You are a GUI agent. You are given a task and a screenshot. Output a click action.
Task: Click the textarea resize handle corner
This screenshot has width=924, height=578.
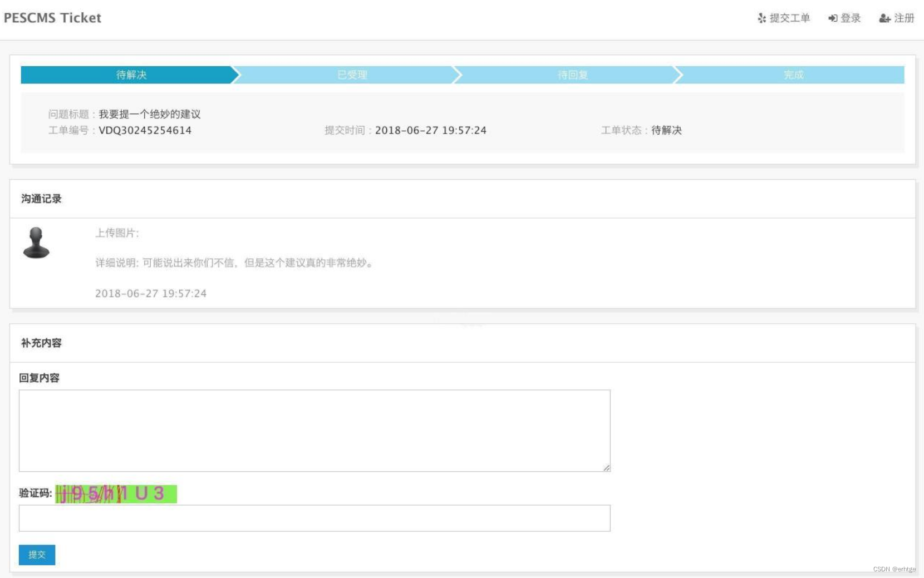tap(606, 468)
